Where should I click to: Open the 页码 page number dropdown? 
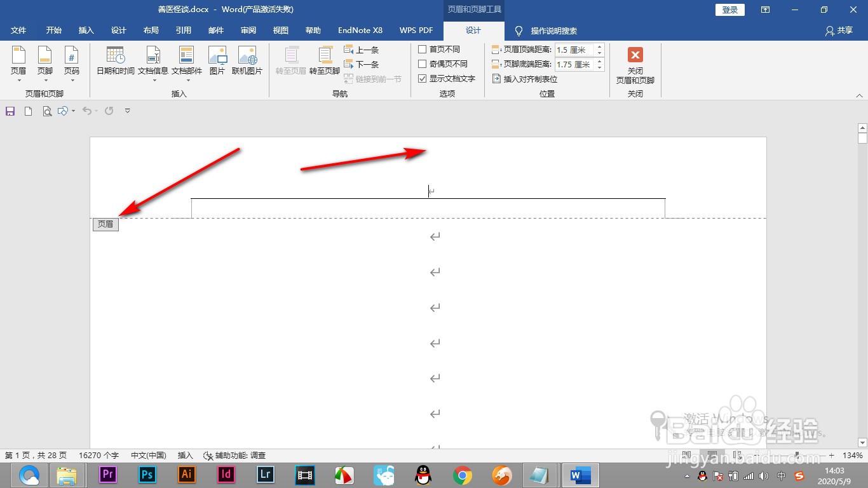tap(71, 64)
